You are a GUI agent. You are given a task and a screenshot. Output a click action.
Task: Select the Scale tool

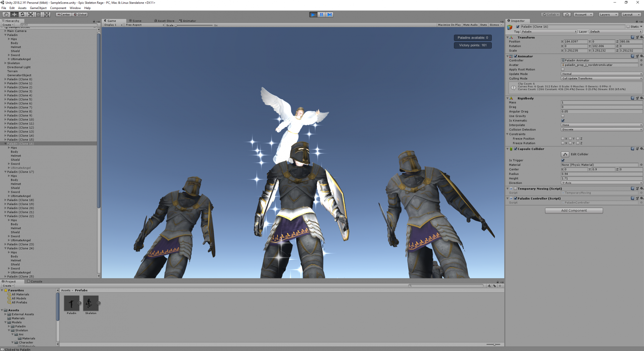31,14
